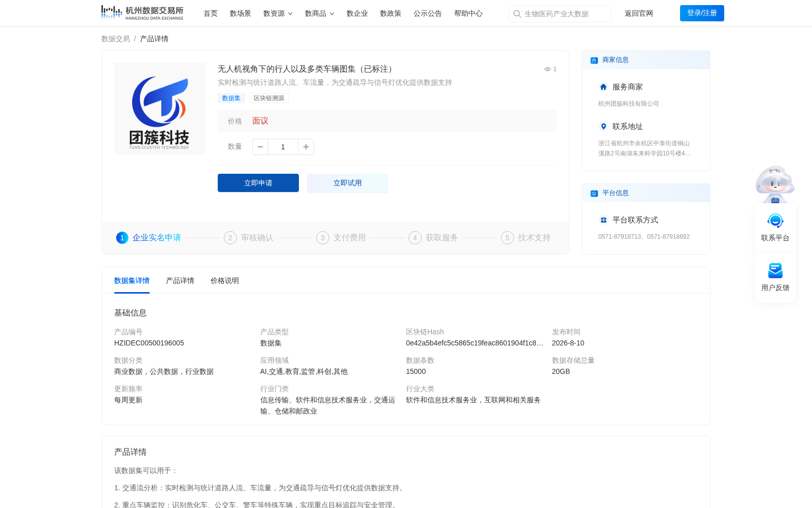The height and width of the screenshot is (508, 812).
Task: Click the price value 面议
Action: pyautogui.click(x=260, y=121)
